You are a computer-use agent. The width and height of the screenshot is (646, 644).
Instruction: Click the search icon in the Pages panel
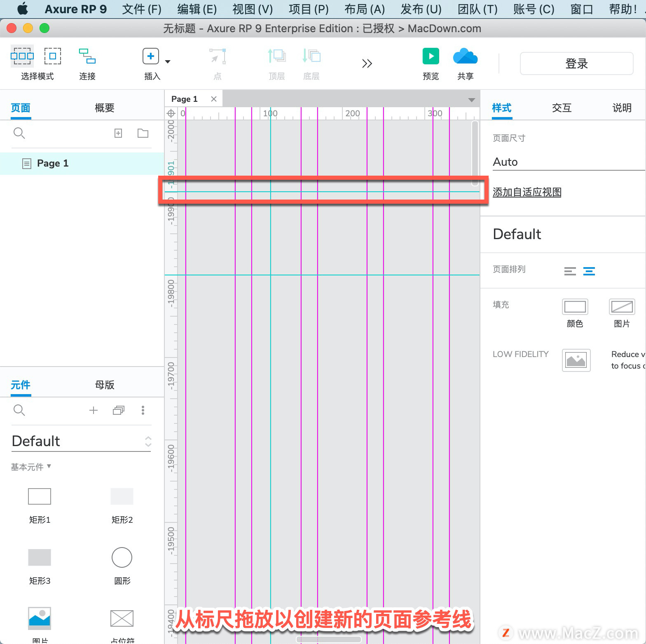19,133
